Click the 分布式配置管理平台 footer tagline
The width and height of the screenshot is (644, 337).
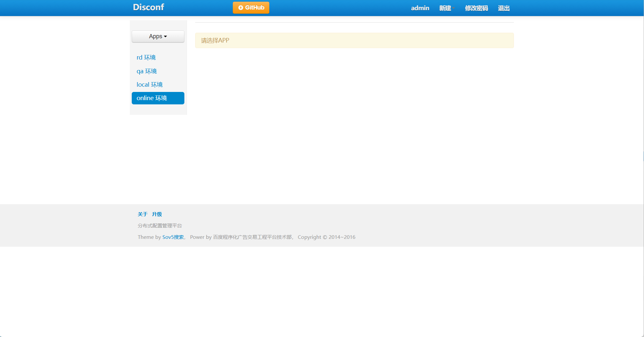[x=160, y=226]
